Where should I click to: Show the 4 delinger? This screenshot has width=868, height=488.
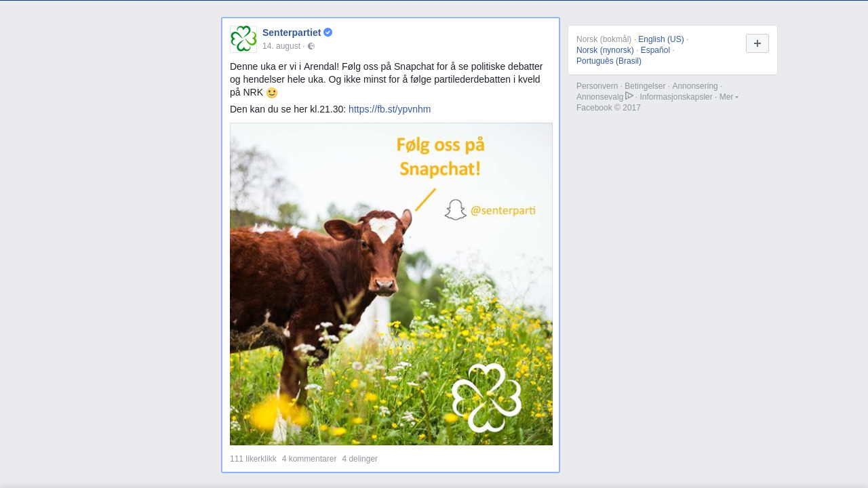360,459
